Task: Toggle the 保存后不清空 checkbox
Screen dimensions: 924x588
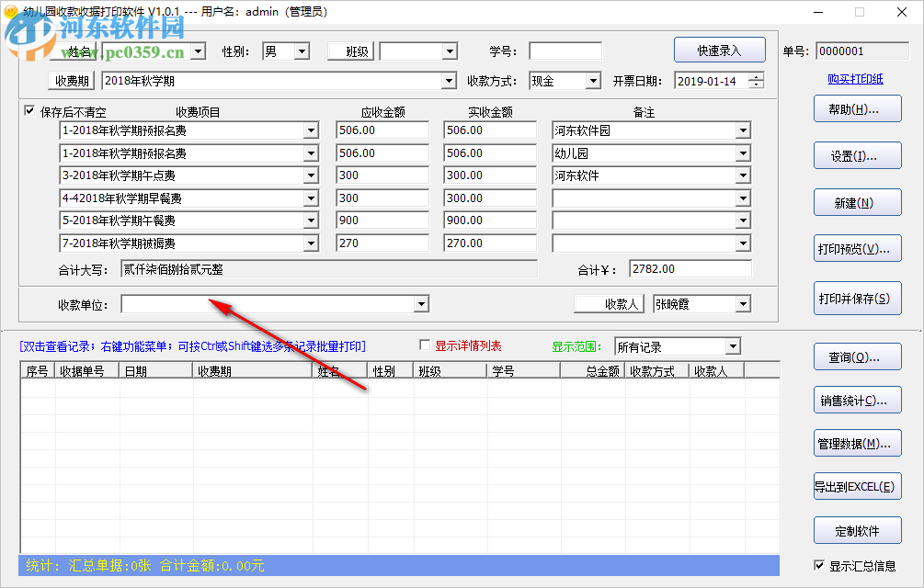Action: 29,110
